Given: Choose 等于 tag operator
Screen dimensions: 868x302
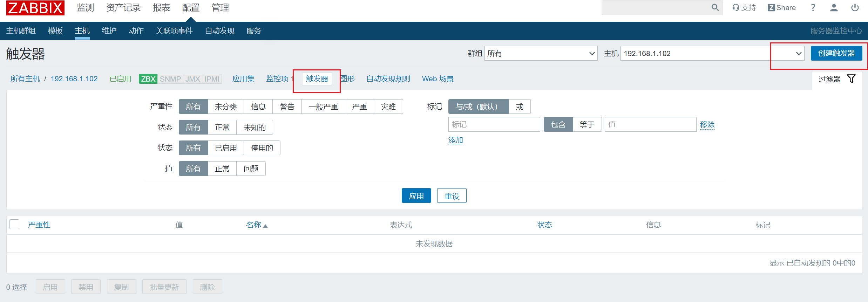Looking at the screenshot, I should (x=587, y=124).
